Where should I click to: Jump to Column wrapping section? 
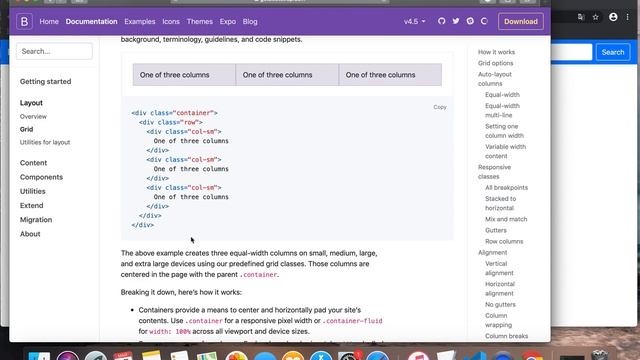coord(498,320)
